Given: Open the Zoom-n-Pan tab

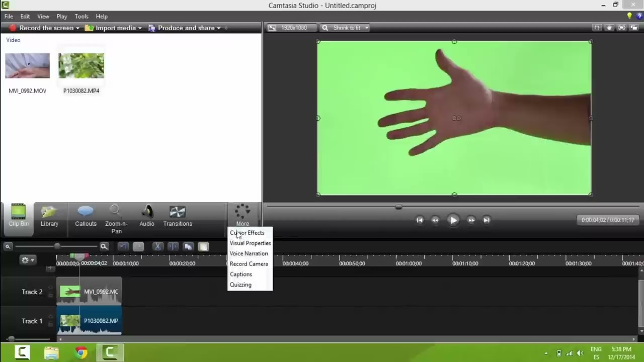Looking at the screenshot, I should (x=116, y=219).
